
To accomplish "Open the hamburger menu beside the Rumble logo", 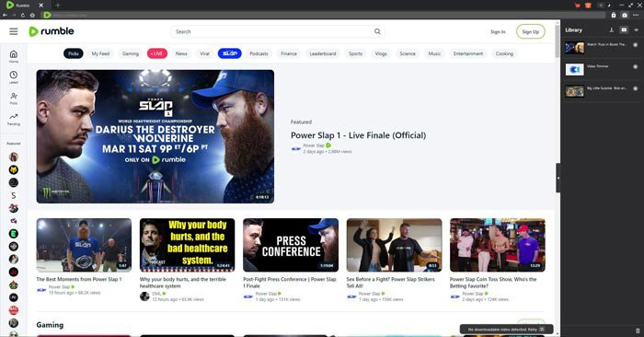I will coord(14,31).
